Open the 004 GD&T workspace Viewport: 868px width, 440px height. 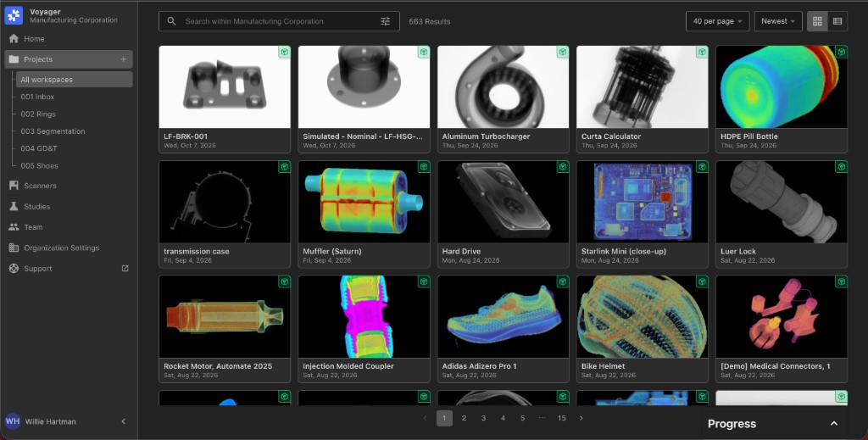[39, 148]
